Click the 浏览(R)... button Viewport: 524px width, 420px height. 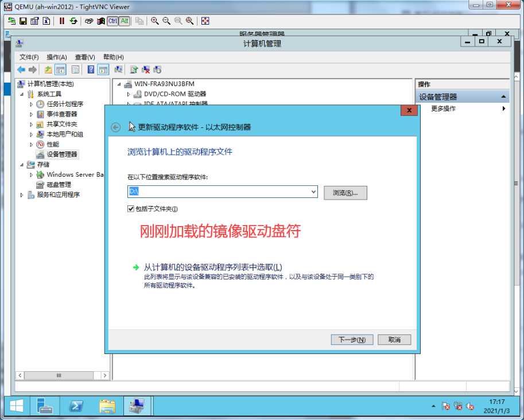pyautogui.click(x=346, y=193)
